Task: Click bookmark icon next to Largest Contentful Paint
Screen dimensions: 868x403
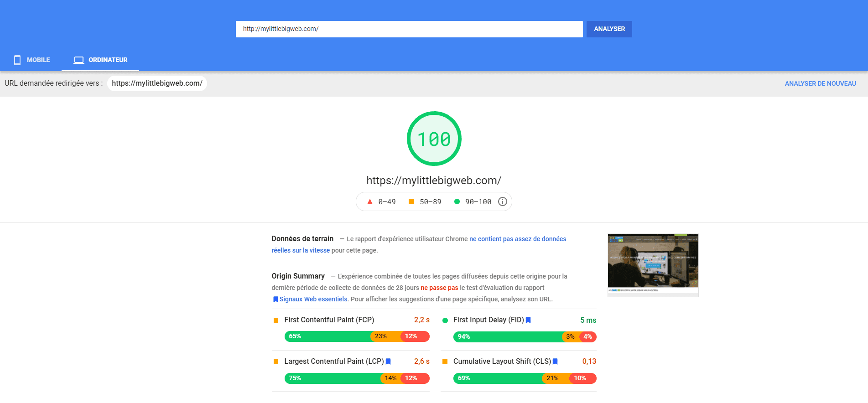Action: [x=388, y=362]
